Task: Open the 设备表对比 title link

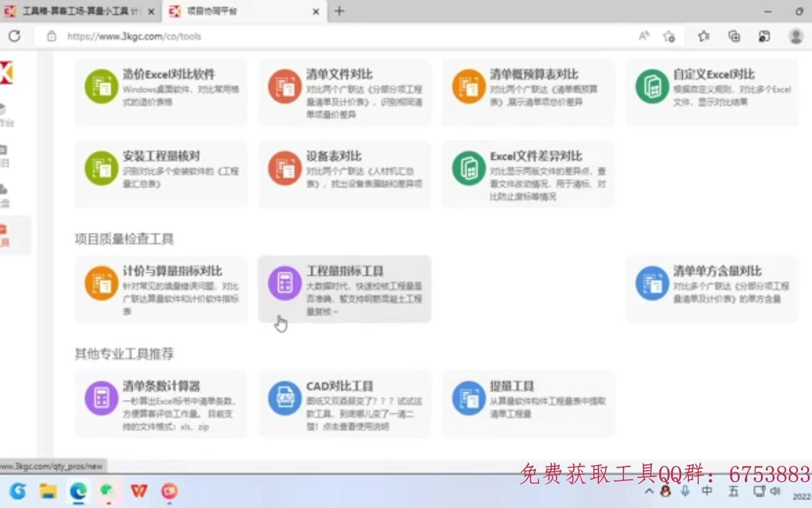Action: (x=334, y=156)
